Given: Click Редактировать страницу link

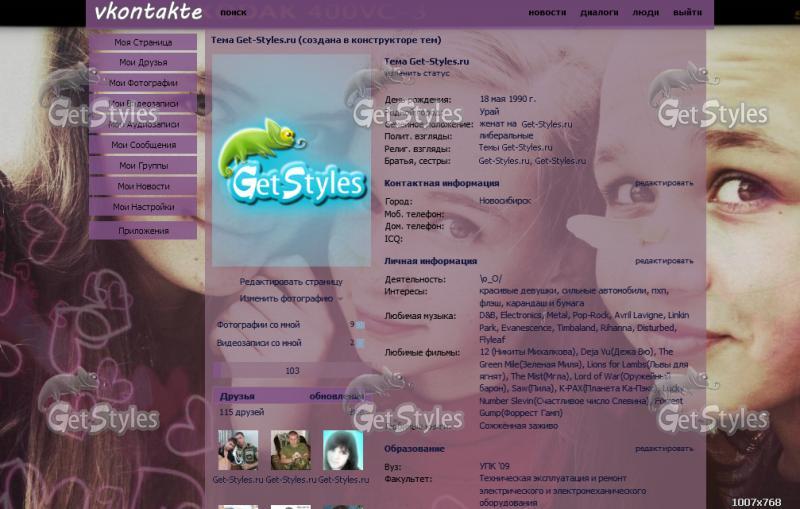Looking at the screenshot, I should pyautogui.click(x=291, y=282).
